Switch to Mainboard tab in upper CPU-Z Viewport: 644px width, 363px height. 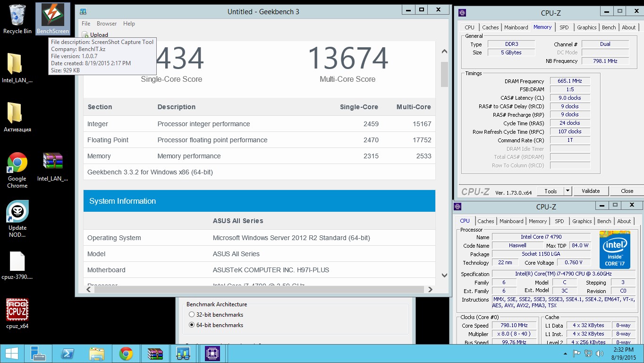[516, 27]
